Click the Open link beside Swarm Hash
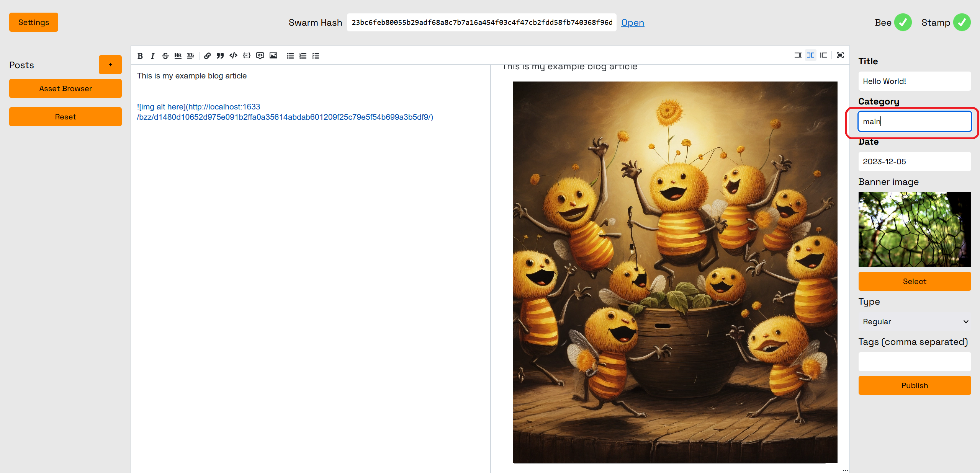The height and width of the screenshot is (473, 980). pos(632,23)
